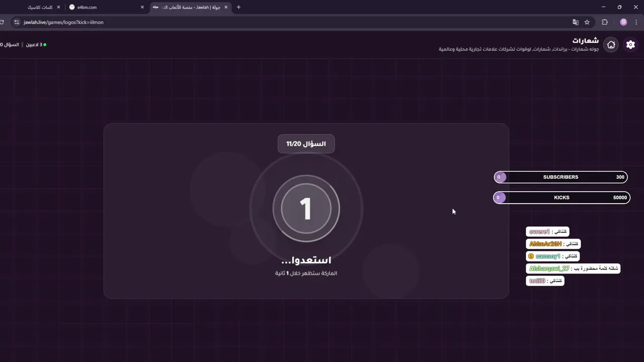644x362 pixels.
Task: Open the Chrome three-dot menu
Action: 637,22
